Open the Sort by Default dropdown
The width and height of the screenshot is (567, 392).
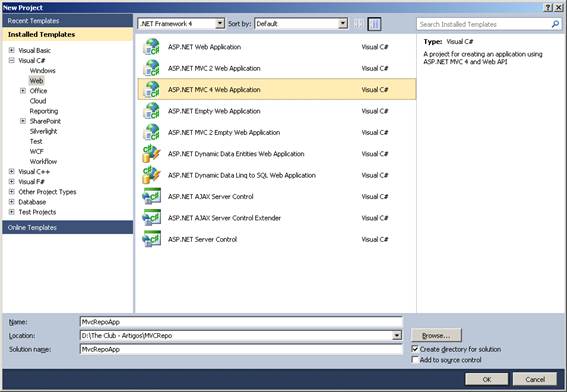coord(301,24)
